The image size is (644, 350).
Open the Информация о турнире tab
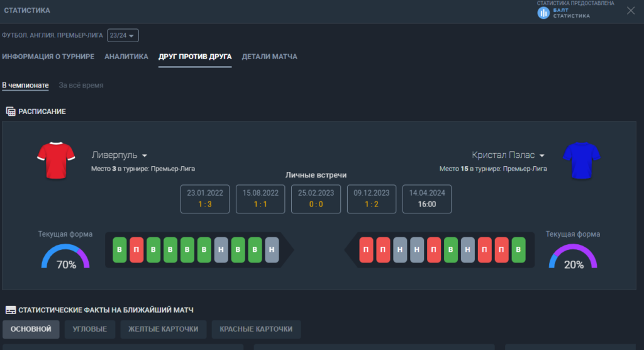tap(48, 57)
